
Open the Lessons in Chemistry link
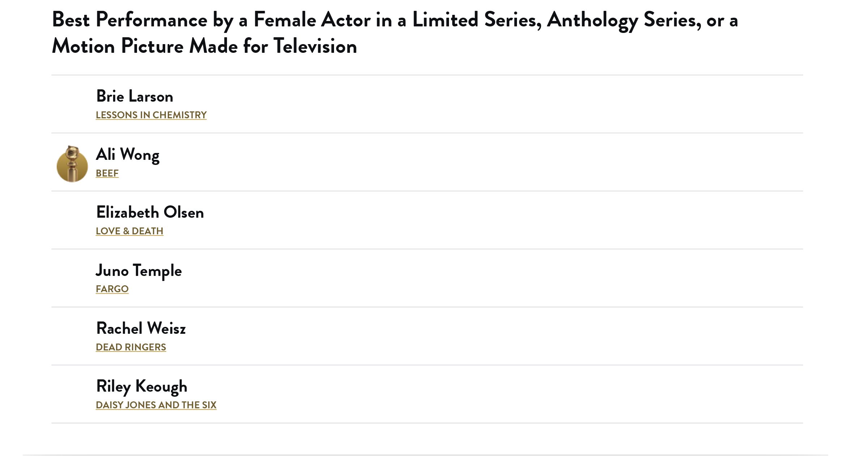pos(151,115)
